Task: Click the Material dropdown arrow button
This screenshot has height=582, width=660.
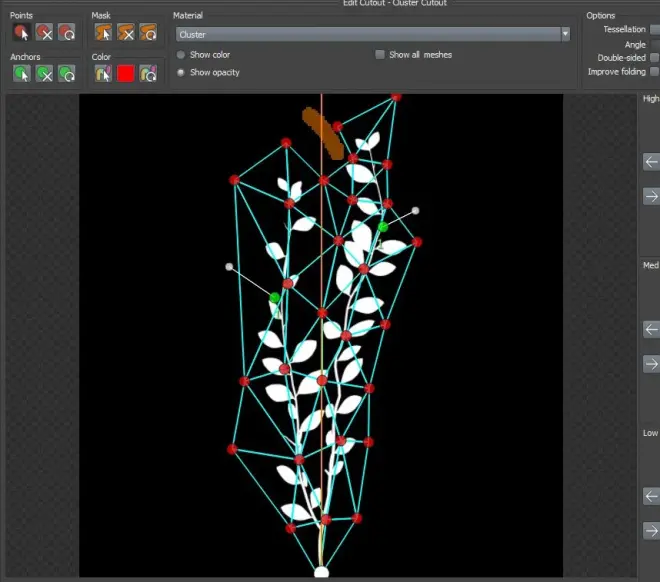Action: click(x=565, y=35)
